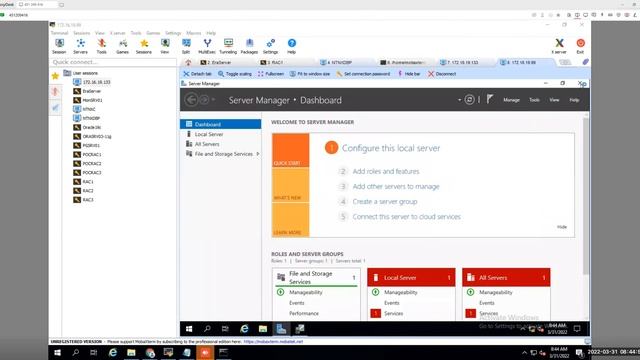Select the EraServer saved session
This screenshot has height=360, width=640.
tap(87, 91)
